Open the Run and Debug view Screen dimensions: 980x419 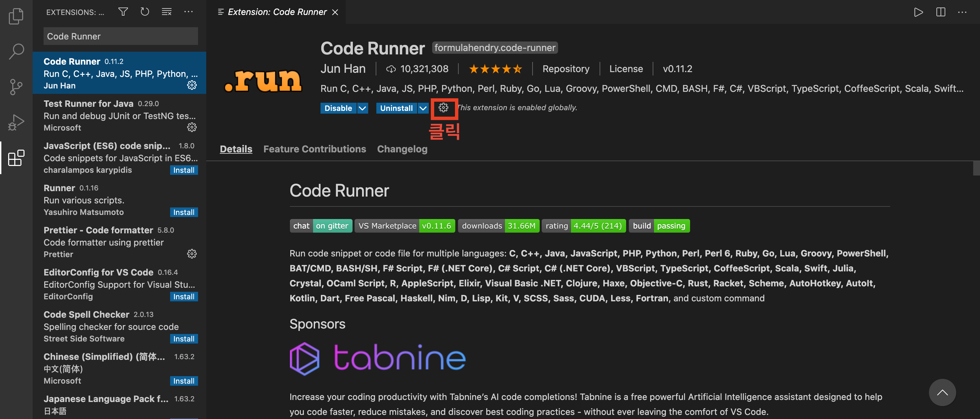coord(16,122)
